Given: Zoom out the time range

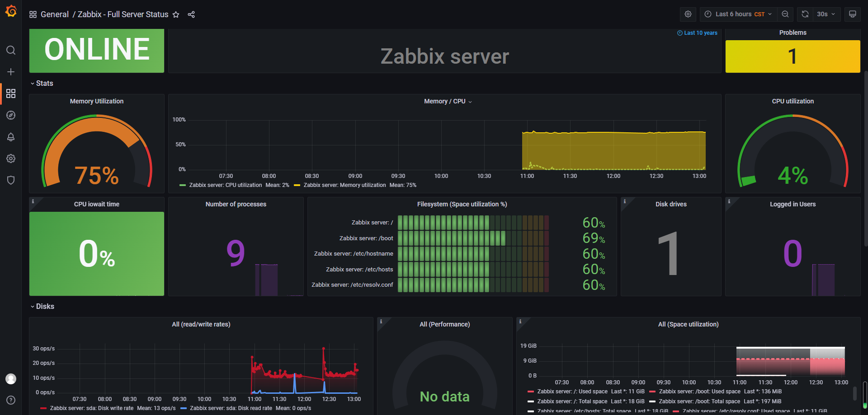Looking at the screenshot, I should 785,14.
